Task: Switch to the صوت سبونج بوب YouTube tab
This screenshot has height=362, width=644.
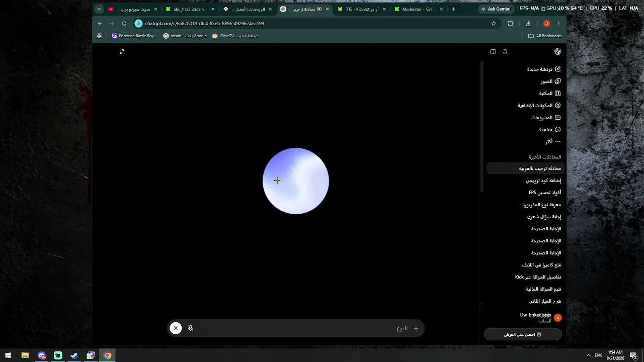Action: click(133, 9)
